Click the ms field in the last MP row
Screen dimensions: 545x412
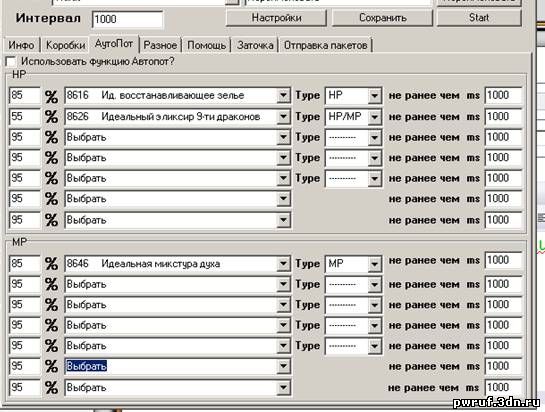coord(503,387)
